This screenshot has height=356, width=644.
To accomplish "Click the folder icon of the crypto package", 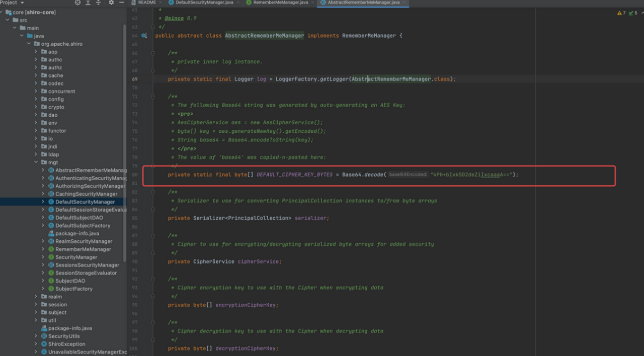I will (44, 107).
